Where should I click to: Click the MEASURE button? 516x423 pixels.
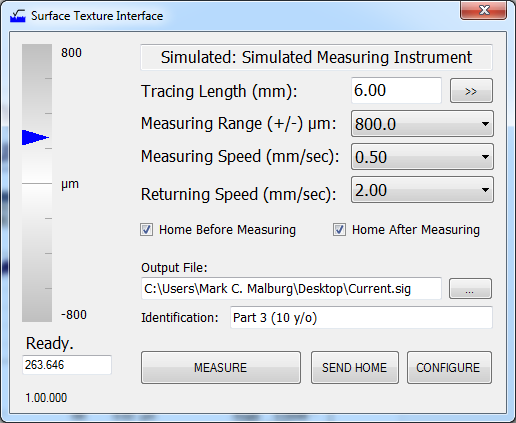[x=221, y=367]
